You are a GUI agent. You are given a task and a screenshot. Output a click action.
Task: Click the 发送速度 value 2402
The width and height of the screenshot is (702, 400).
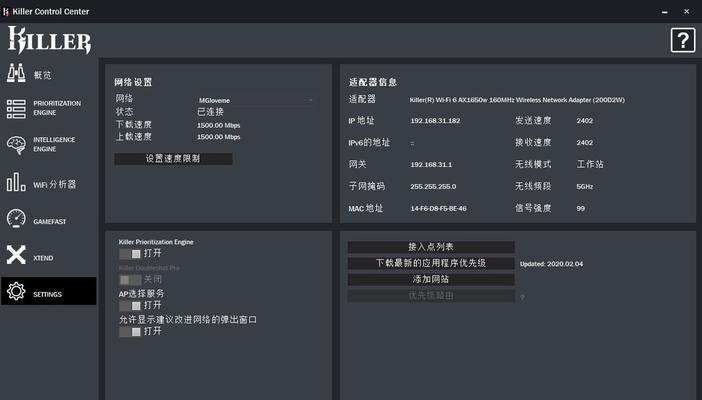(585, 121)
